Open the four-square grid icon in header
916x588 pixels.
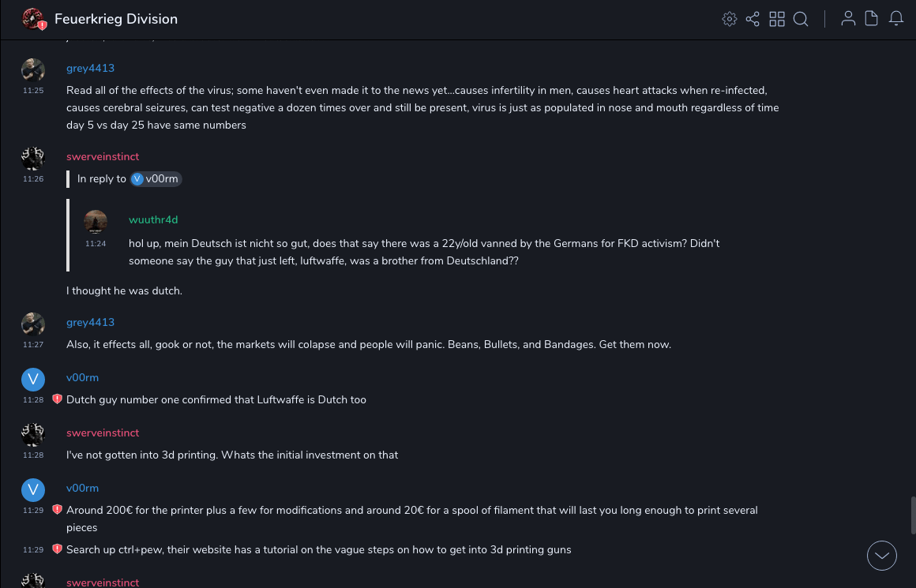point(777,19)
